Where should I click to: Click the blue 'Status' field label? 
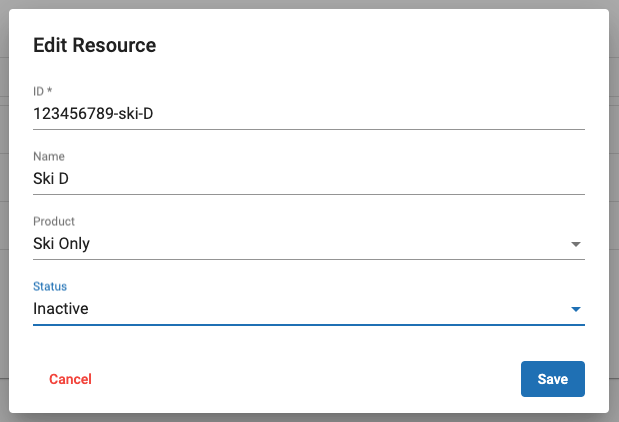[50, 286]
